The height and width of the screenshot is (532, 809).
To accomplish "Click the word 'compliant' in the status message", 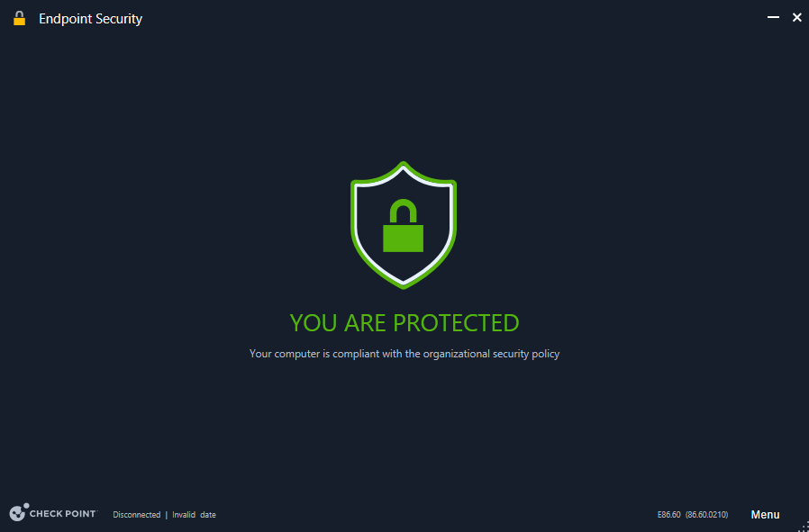I will 356,354.
